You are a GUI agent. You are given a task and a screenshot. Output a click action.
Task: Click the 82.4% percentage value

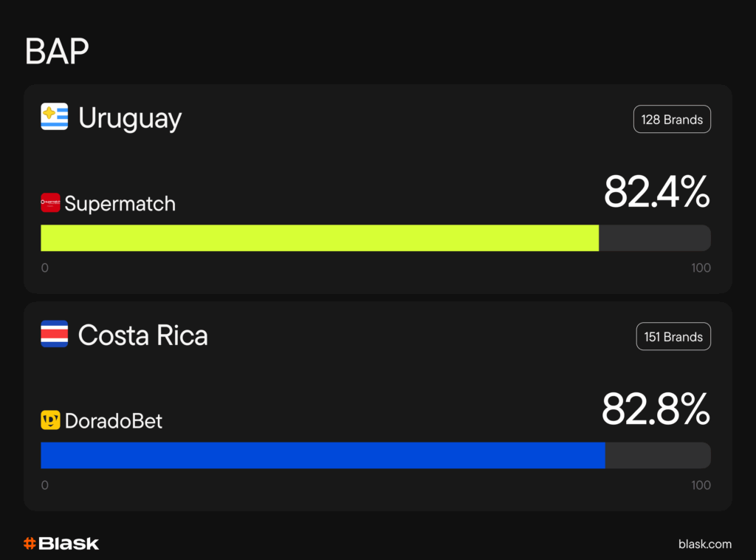(x=656, y=192)
